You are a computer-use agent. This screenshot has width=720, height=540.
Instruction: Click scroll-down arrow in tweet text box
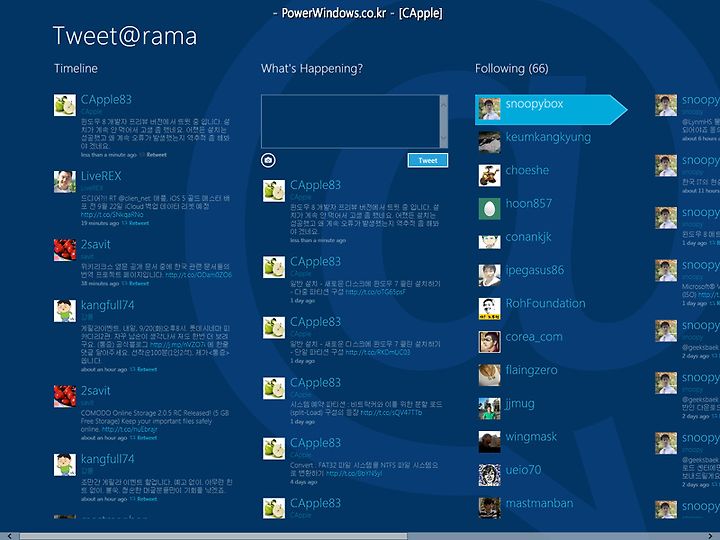pos(444,137)
